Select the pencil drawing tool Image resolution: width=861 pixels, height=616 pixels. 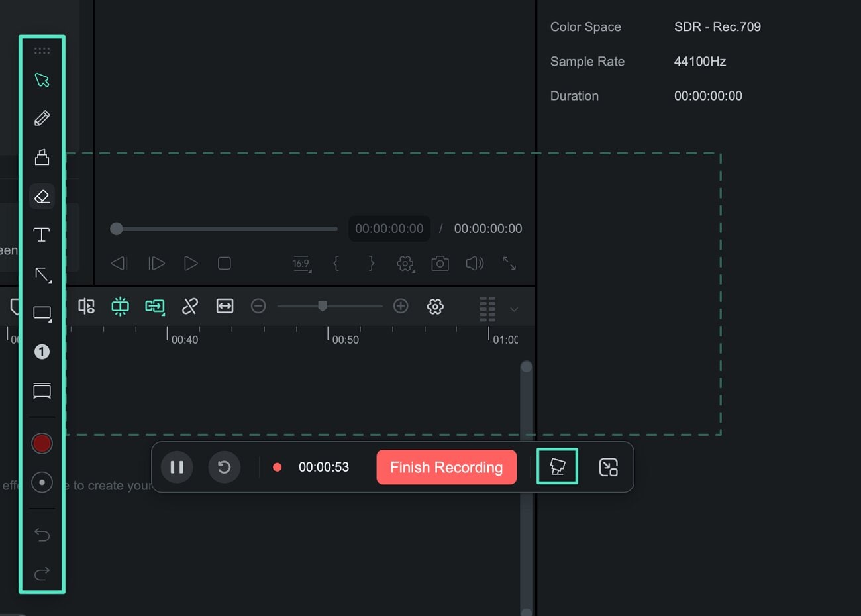pos(42,119)
